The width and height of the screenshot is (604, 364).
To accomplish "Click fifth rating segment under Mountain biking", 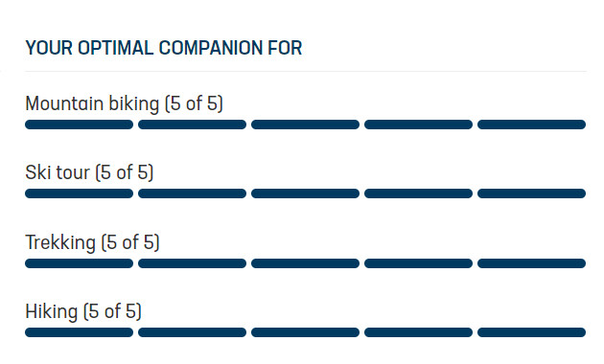I will pyautogui.click(x=531, y=125).
